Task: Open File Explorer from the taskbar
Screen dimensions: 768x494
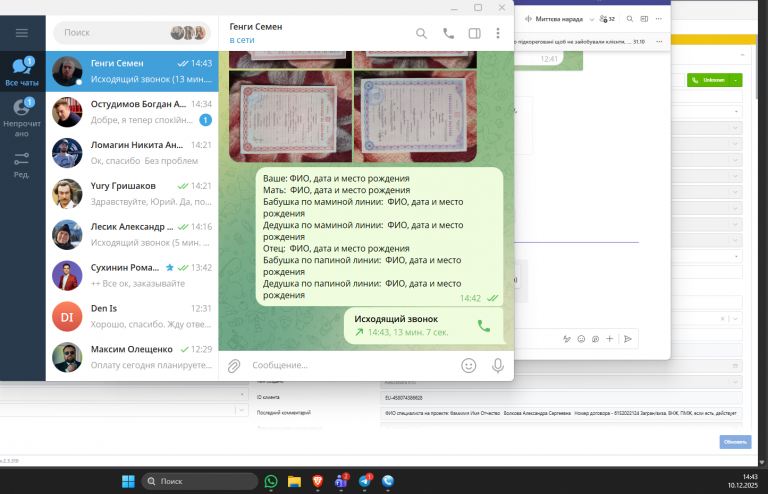Action: 294,482
